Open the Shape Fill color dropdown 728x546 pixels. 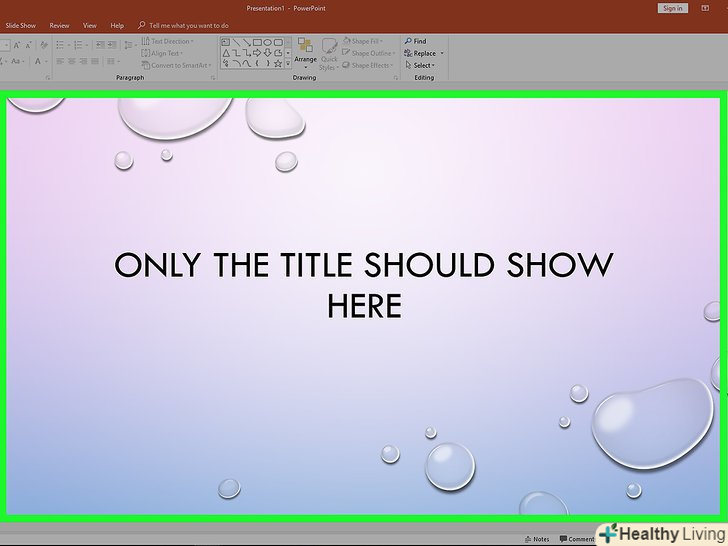point(363,41)
